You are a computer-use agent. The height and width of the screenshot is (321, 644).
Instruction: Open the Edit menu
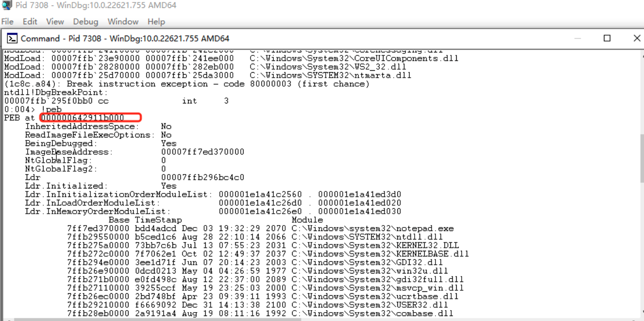pos(30,22)
